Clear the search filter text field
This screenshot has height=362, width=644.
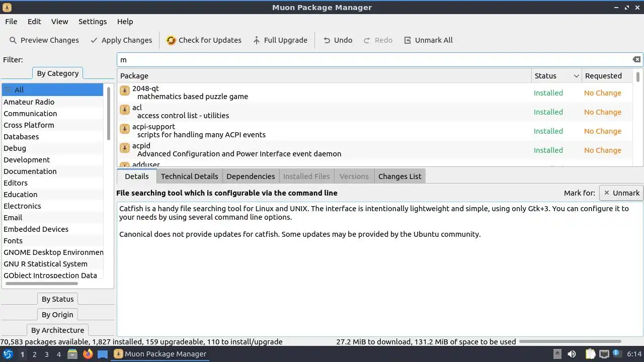pyautogui.click(x=636, y=59)
